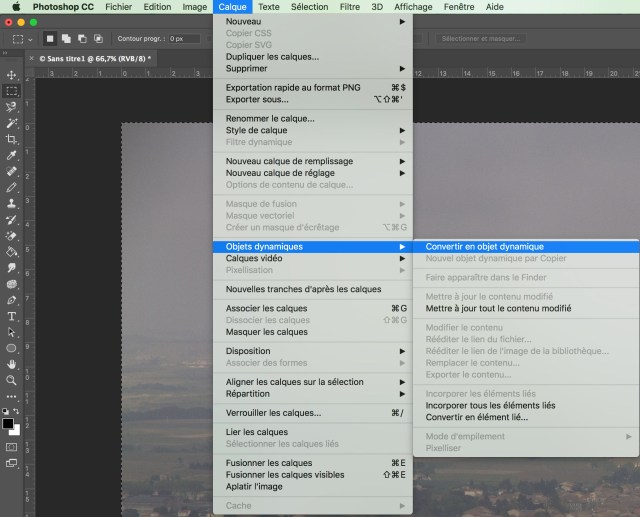Select the Move tool
Viewport: 640px width, 517px height.
(12, 75)
